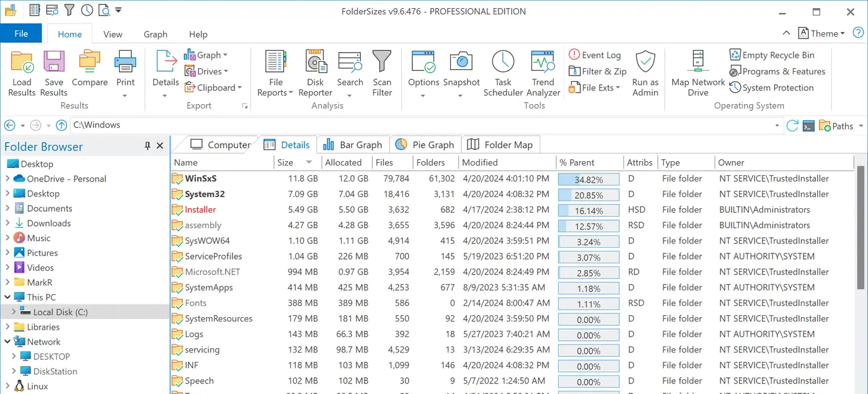Open the Graph export dropdown
The width and height of the screenshot is (868, 394).
[x=205, y=55]
